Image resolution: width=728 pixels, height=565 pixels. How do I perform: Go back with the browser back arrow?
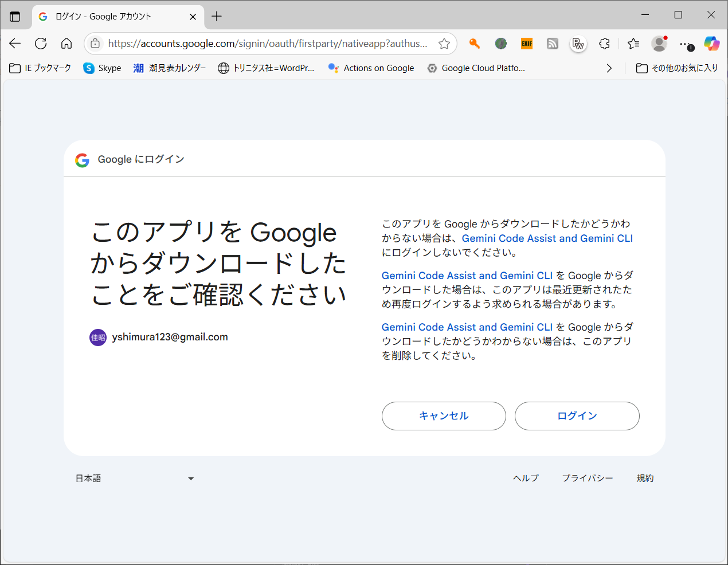pyautogui.click(x=15, y=44)
